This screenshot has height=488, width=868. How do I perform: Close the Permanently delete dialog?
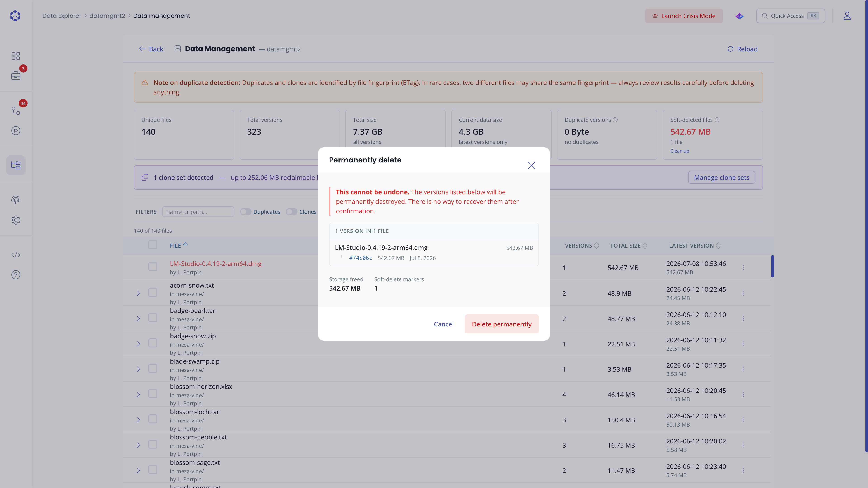pos(531,165)
